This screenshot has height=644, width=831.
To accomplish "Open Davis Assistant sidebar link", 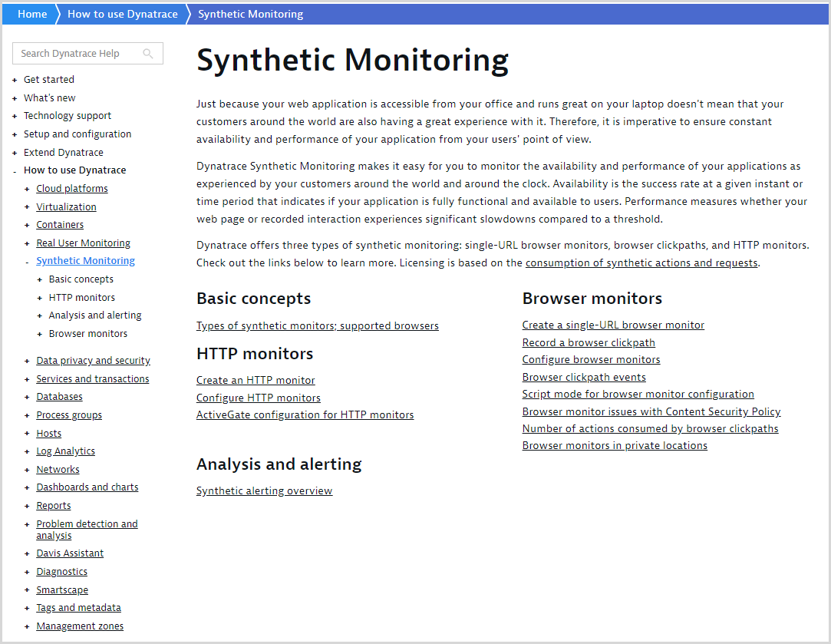I will tap(70, 553).
